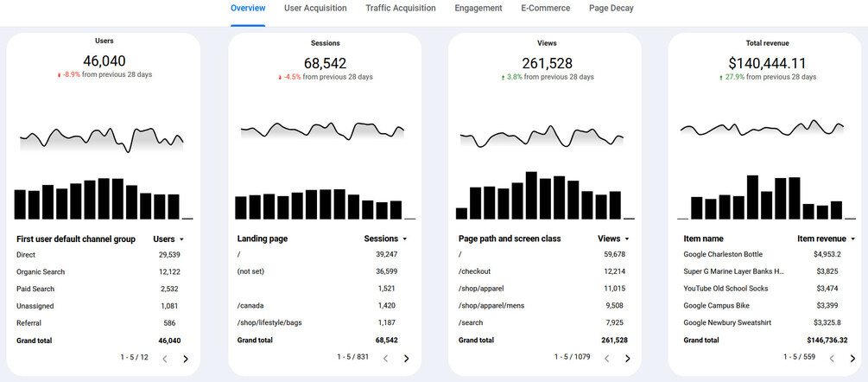Click the /search page path row
This screenshot has height=382, width=868.
click(x=541, y=322)
